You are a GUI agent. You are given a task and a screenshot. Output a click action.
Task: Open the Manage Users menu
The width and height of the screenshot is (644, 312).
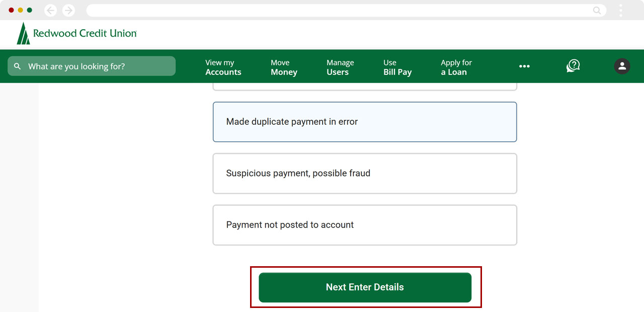click(340, 67)
